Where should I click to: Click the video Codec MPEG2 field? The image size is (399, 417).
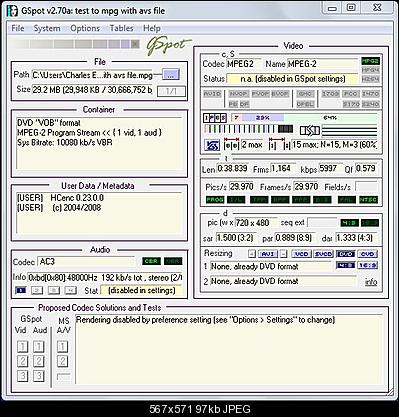pyautogui.click(x=244, y=64)
